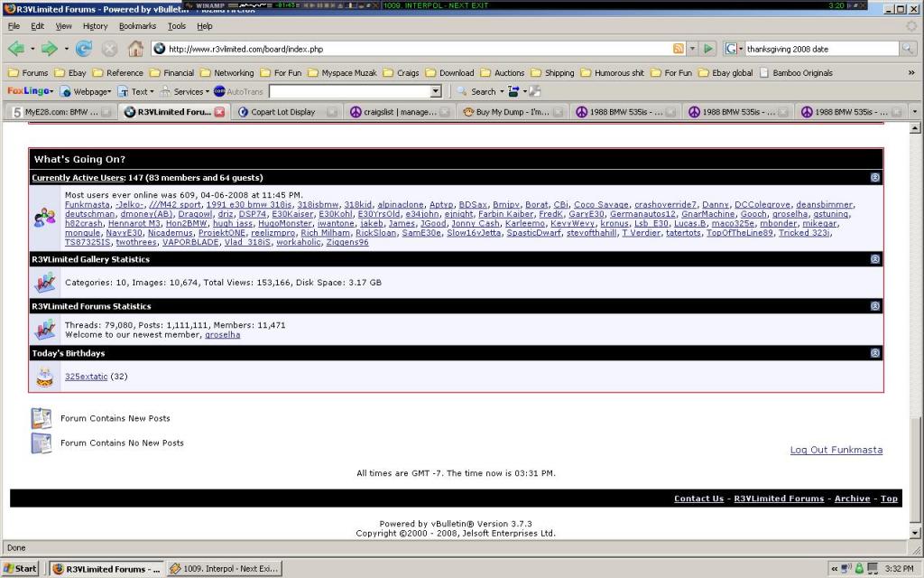Click the search magnifier icon in search box
The image size is (924, 578).
click(908, 49)
